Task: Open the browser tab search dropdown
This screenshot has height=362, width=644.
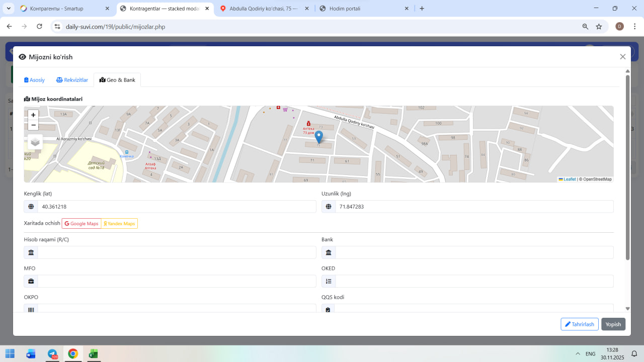Action: pos(9,9)
